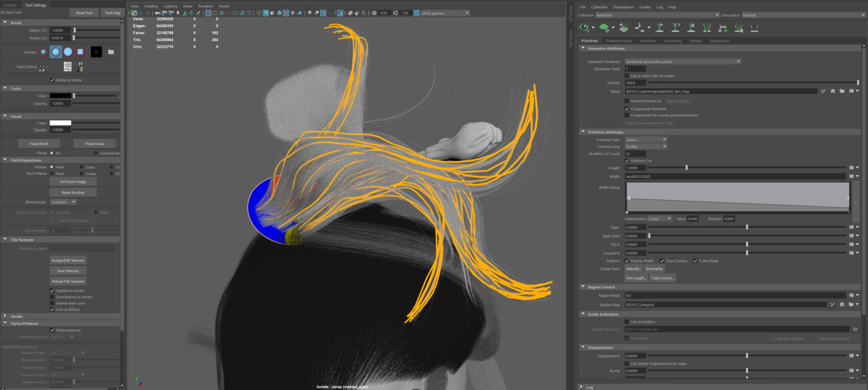The image size is (868, 390).
Task: Open the Collection dropdown
Action: click(x=657, y=15)
